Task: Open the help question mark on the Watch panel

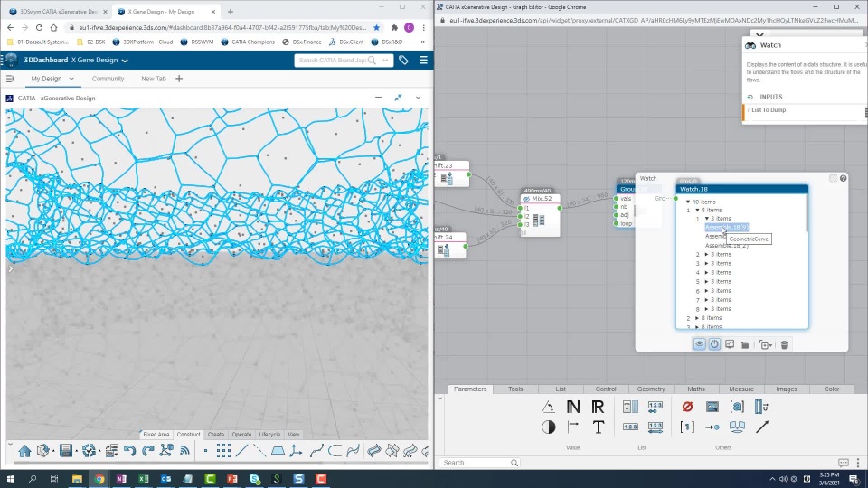Action: 843,178
